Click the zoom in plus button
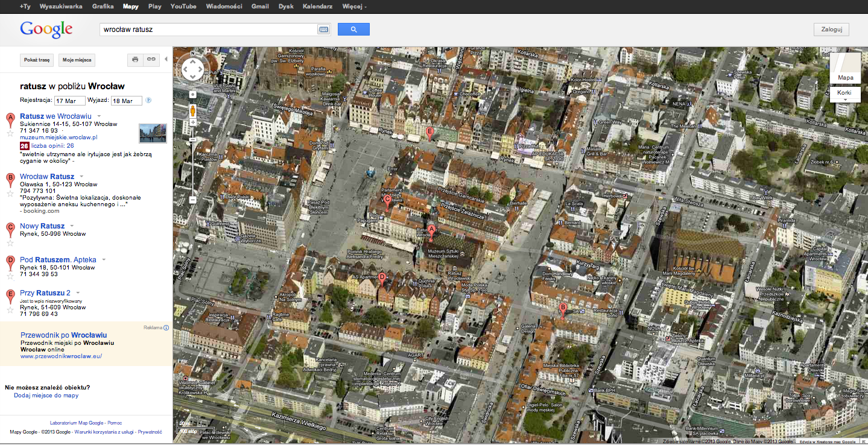 (x=193, y=122)
